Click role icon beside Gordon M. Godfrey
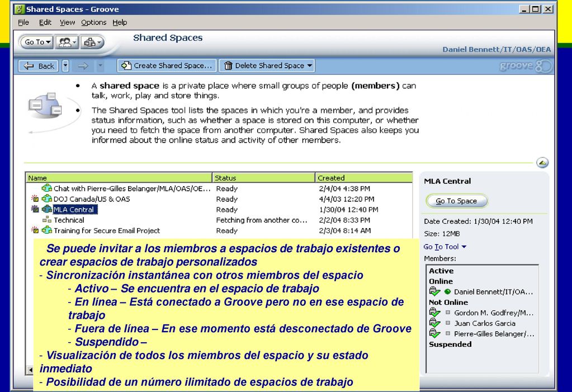572x392 pixels. pos(434,313)
